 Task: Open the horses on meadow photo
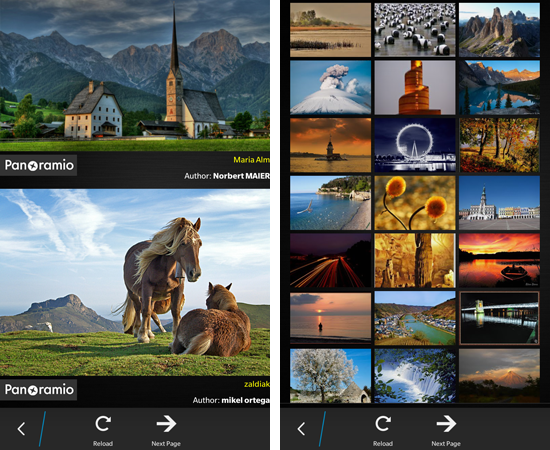(x=135, y=283)
